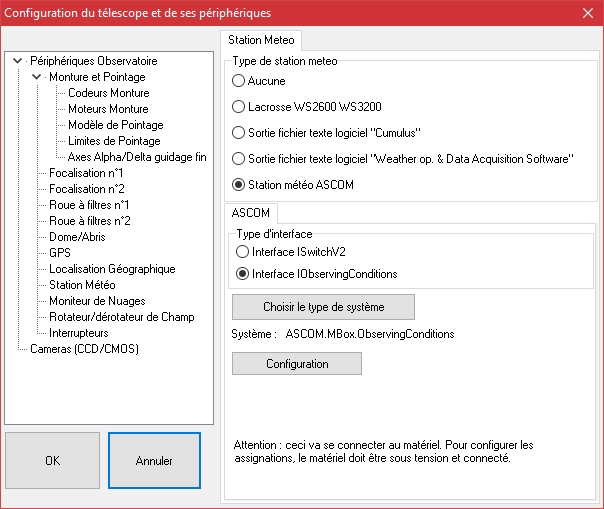The width and height of the screenshot is (604, 509).
Task: Select Moniteur de Nuages tree item
Action: pyautogui.click(x=97, y=301)
